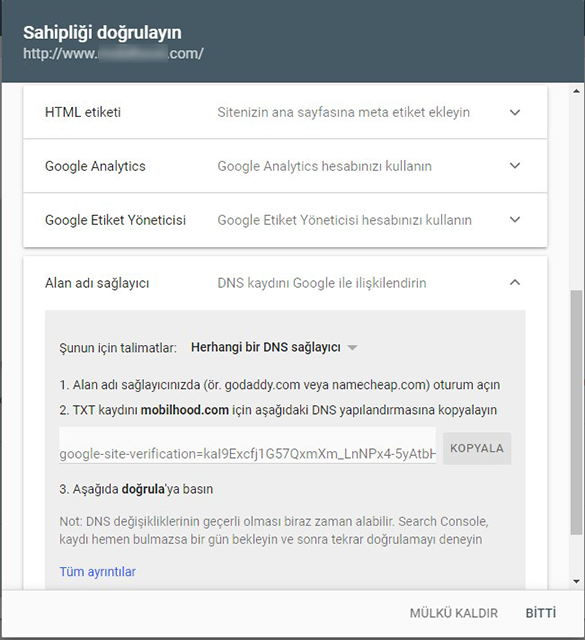Select the HTML etiketi row label
This screenshot has width=585, height=640.
point(83,112)
